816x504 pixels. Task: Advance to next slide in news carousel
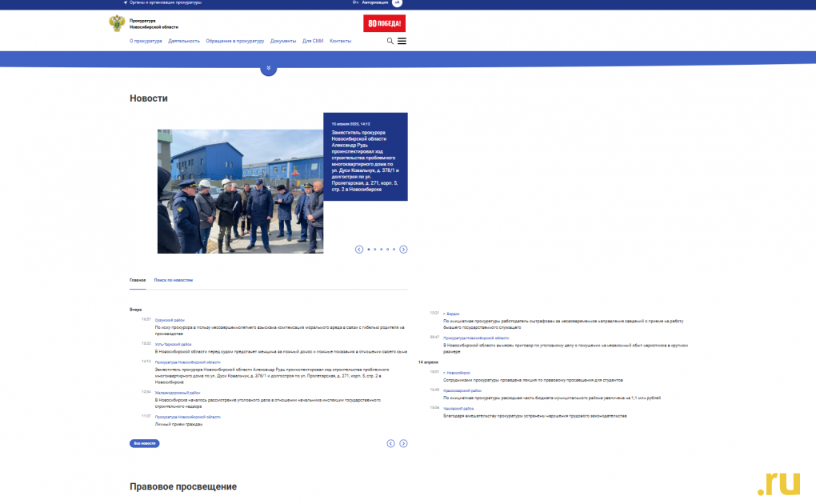403,250
